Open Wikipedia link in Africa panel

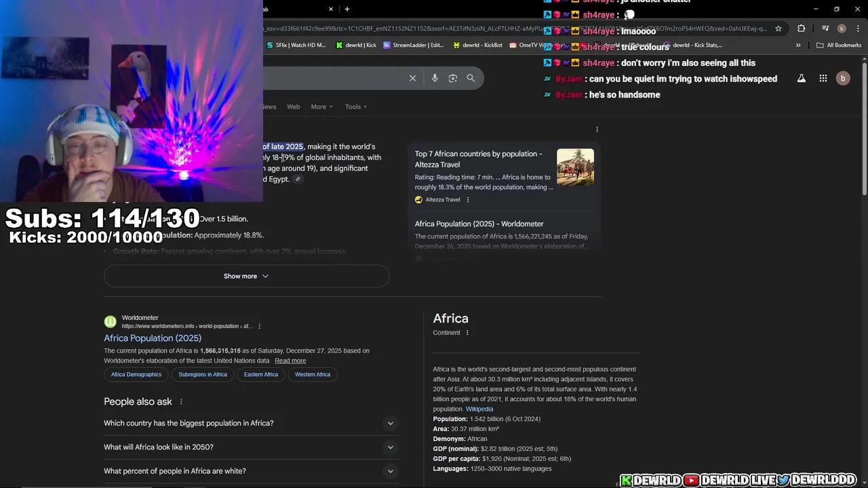[479, 409]
